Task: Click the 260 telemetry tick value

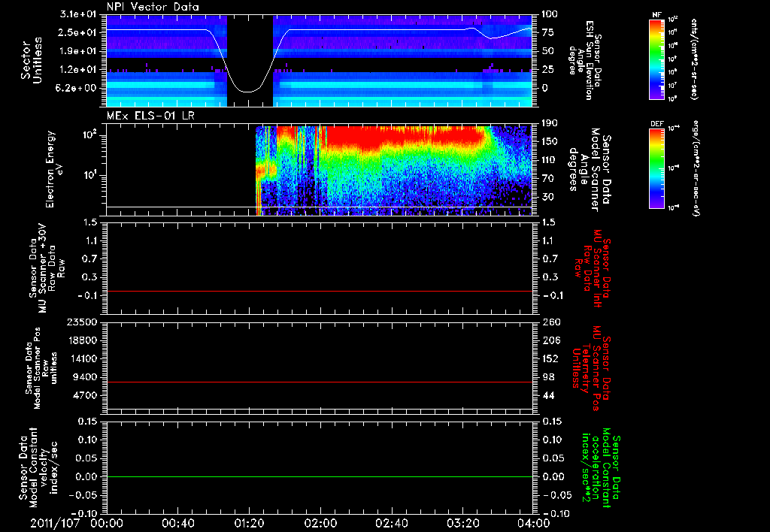Action: pyautogui.click(x=550, y=322)
